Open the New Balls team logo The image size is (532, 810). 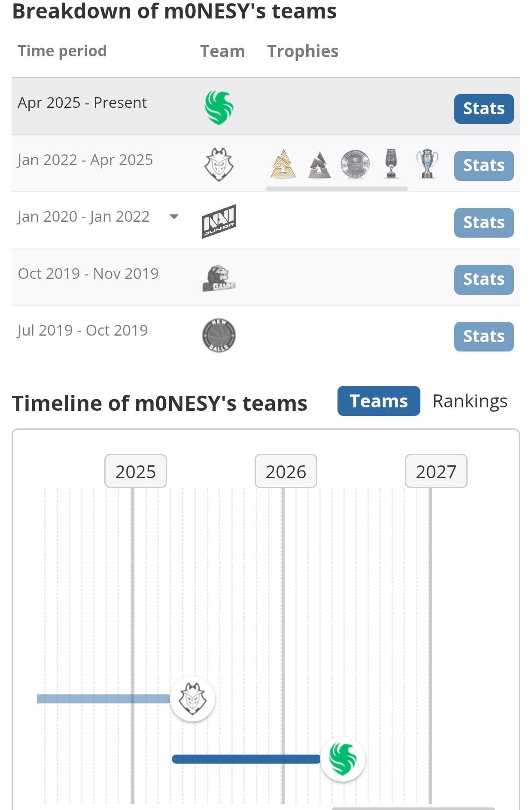tap(219, 335)
